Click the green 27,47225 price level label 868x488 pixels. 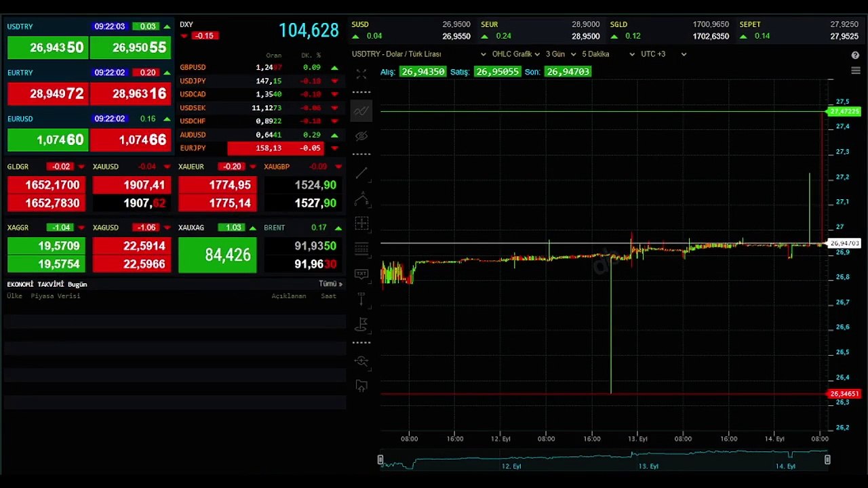tap(844, 111)
